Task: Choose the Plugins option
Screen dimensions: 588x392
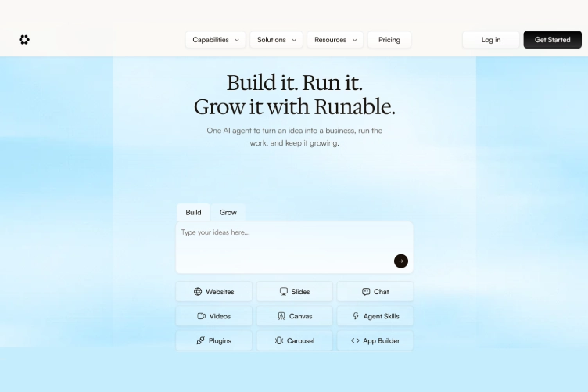Action: (x=214, y=340)
